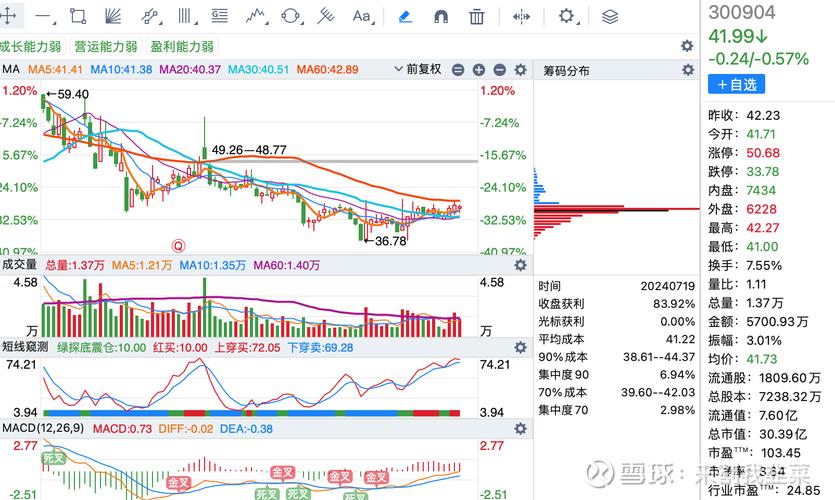
Task: Open 成交量 volume gear settings
Action: pyautogui.click(x=520, y=265)
